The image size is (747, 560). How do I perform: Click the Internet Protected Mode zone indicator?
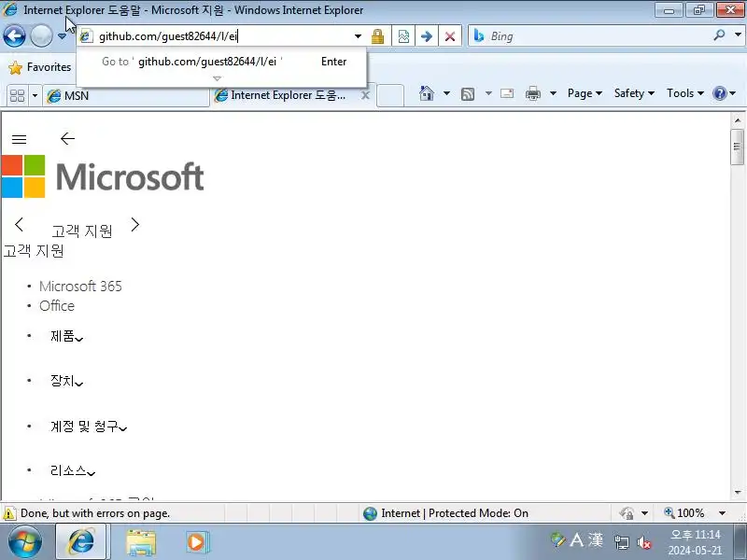click(x=446, y=513)
